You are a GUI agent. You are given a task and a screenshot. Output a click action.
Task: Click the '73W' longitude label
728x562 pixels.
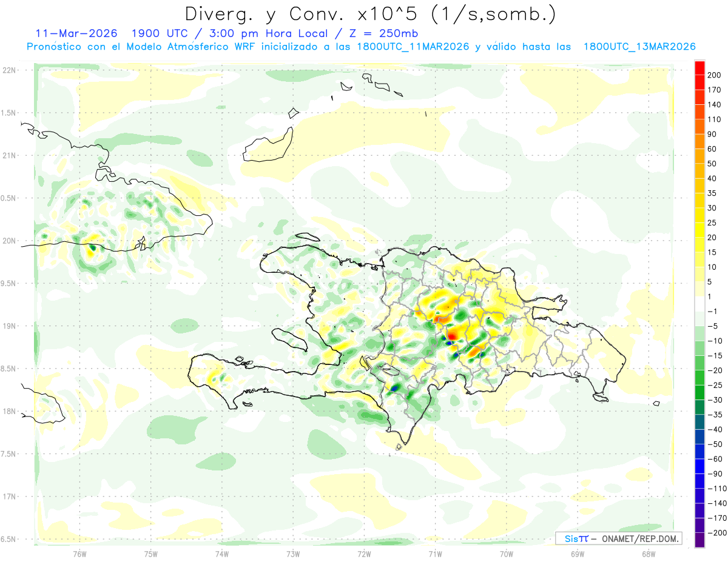pos(293,554)
